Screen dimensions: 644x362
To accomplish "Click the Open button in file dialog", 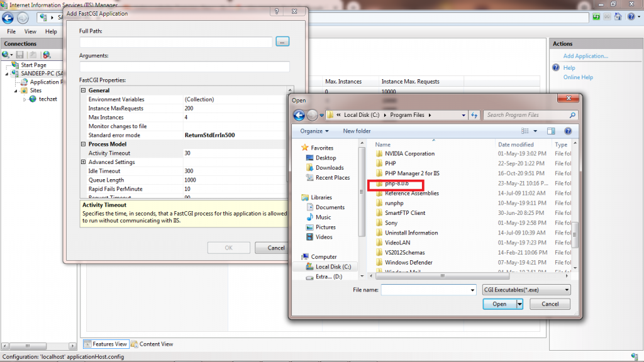I will click(499, 304).
